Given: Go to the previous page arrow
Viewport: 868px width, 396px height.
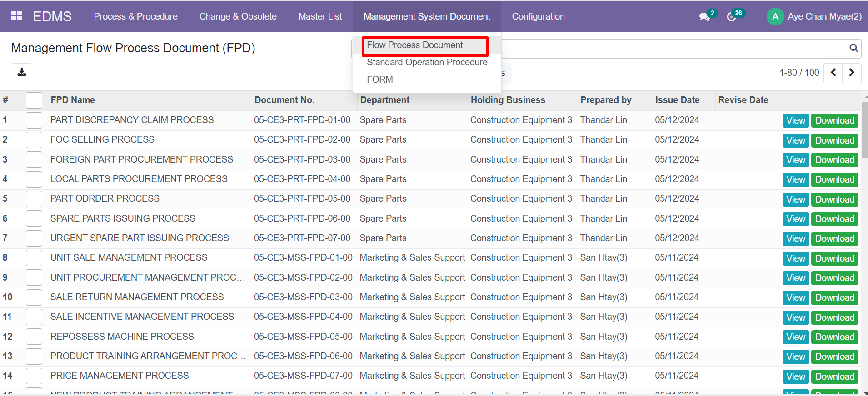Looking at the screenshot, I should (x=833, y=73).
